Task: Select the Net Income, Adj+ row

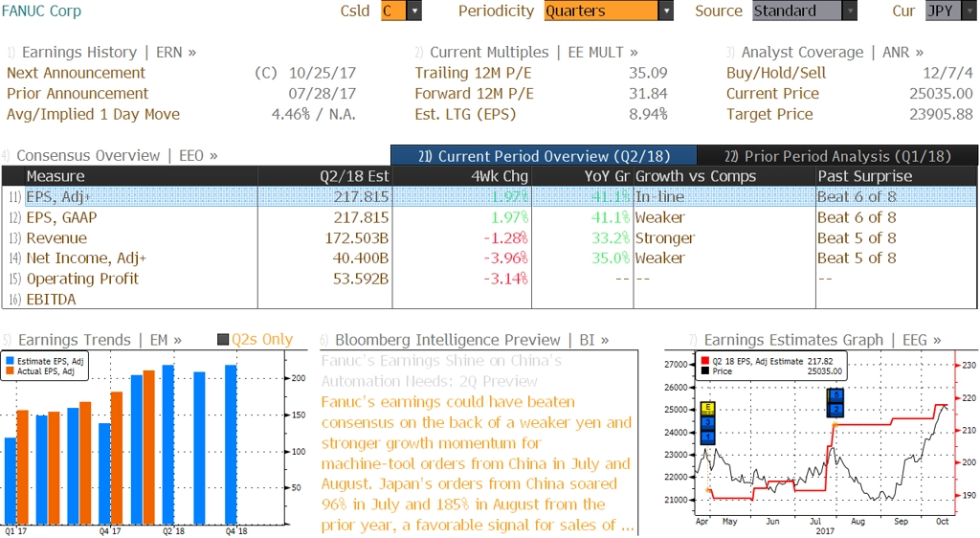Action: [489, 258]
